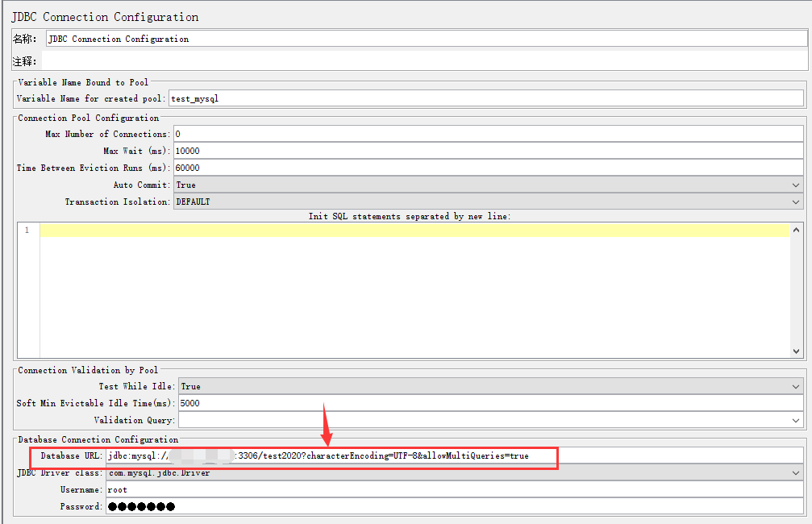The height and width of the screenshot is (524, 812).
Task: Open the Test While Idle dropdown
Action: click(x=489, y=386)
